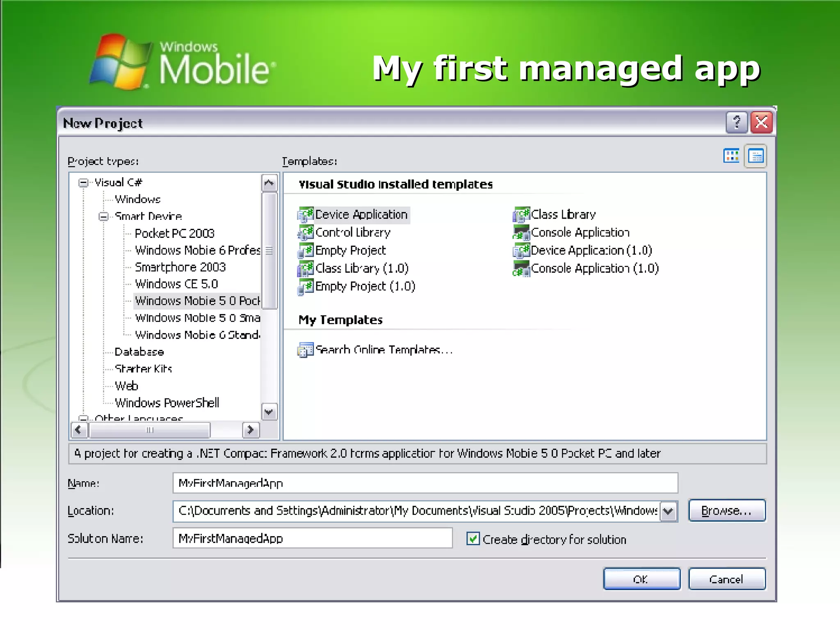840x630 pixels.
Task: Select the Control Library template icon
Action: pos(306,233)
